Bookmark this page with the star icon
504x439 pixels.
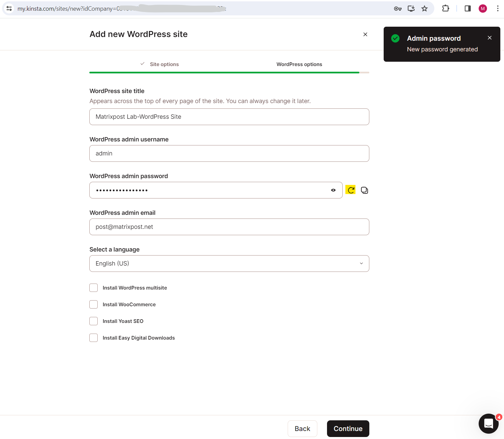(424, 9)
